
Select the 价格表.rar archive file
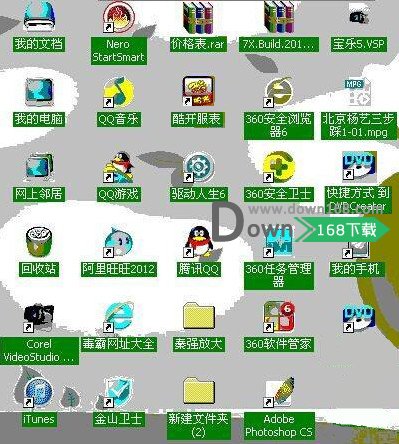point(199,17)
